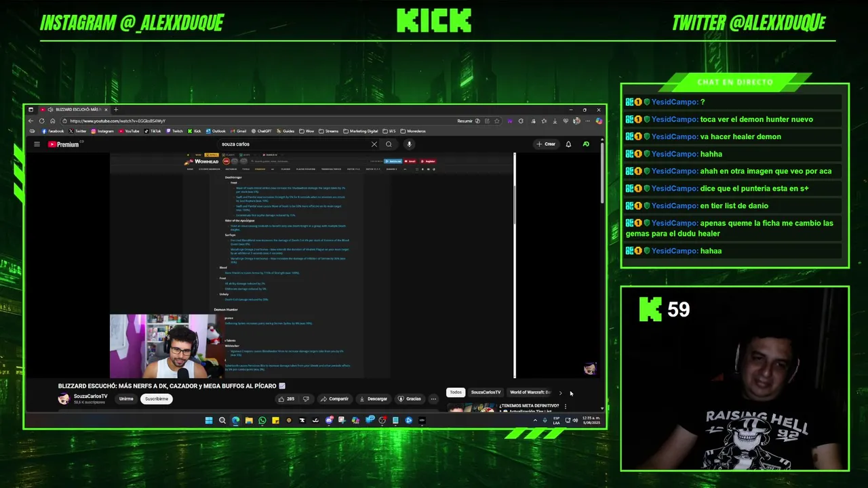Image resolution: width=868 pixels, height=488 pixels.
Task: Open Microsoft Edge from the taskbar
Action: (235, 420)
